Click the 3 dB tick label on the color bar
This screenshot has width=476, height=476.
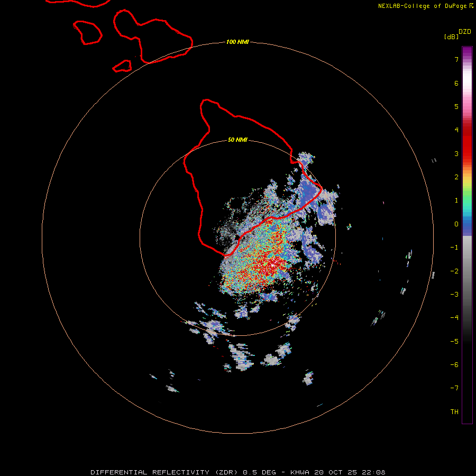click(456, 153)
